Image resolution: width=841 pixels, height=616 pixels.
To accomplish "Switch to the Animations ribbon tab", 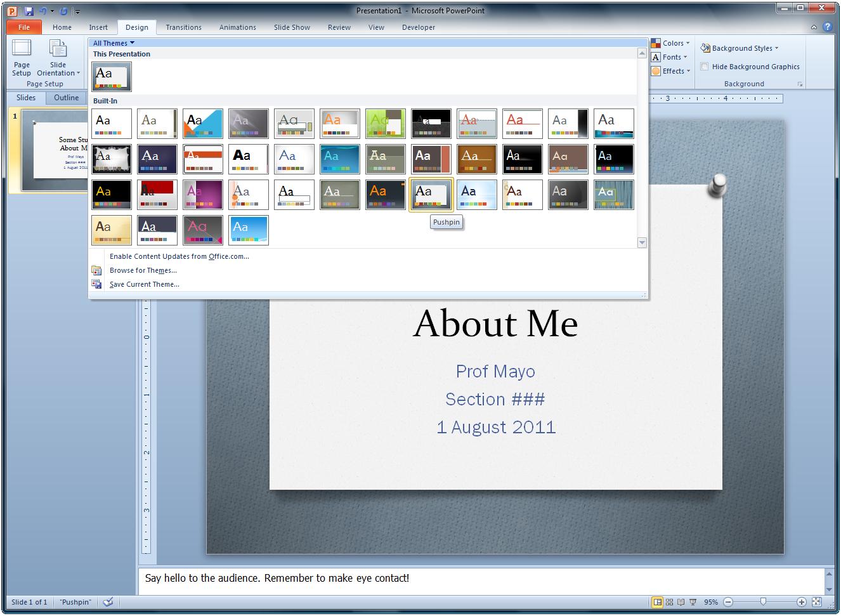I will coord(237,27).
